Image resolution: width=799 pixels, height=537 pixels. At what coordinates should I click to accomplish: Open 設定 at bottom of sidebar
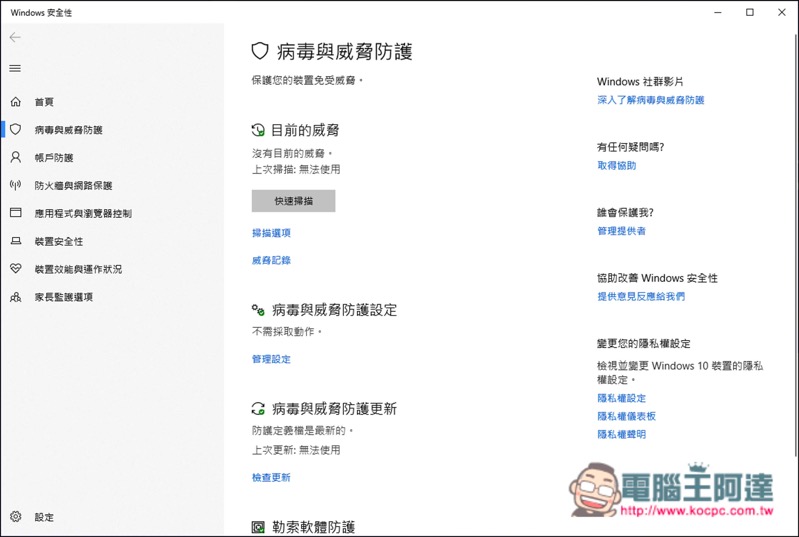click(44, 517)
